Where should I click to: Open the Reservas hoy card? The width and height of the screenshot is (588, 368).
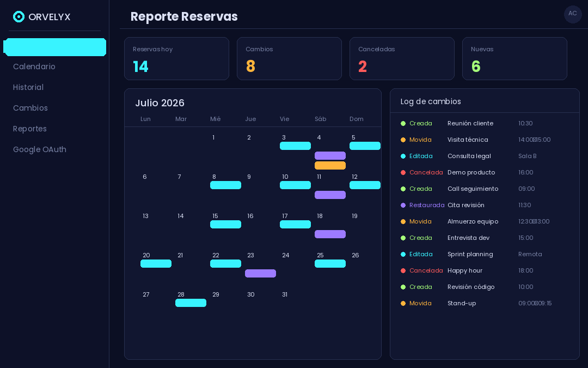176,58
